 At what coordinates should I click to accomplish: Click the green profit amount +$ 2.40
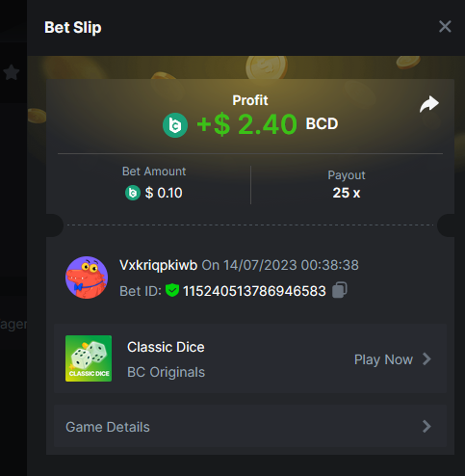(246, 124)
